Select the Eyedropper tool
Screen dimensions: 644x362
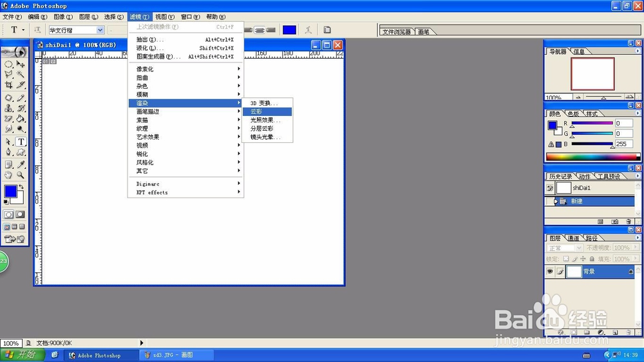(21, 164)
